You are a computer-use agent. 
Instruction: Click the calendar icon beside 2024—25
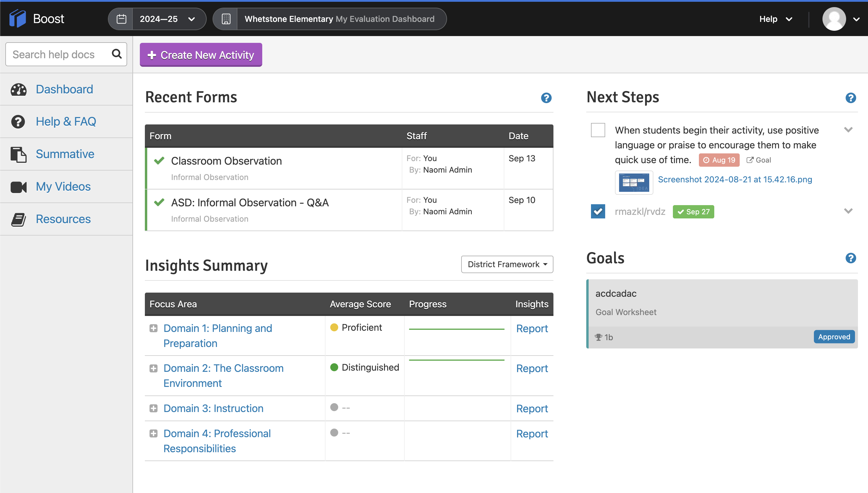coord(121,19)
